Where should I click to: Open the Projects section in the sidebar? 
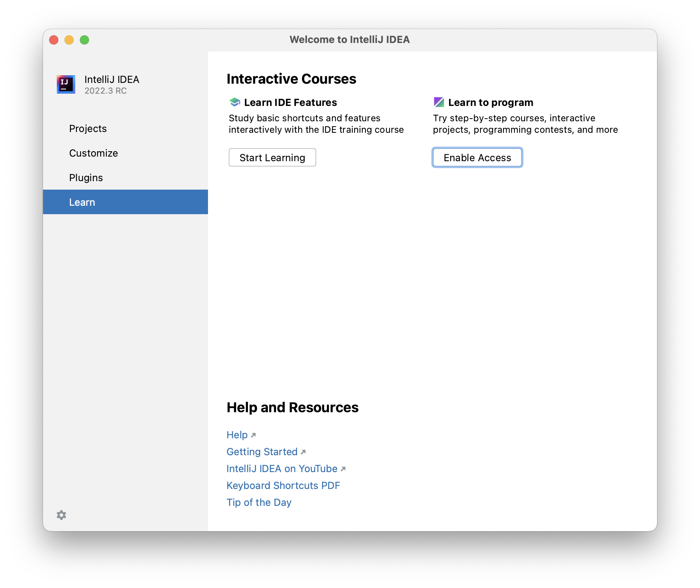[88, 129]
